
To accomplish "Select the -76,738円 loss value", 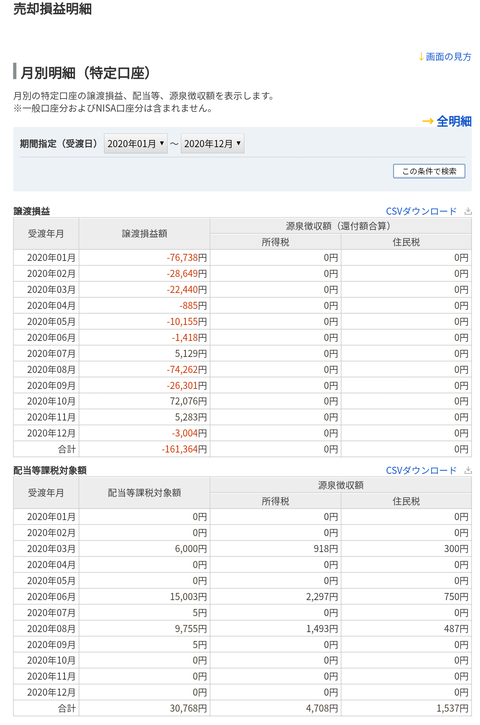I will 186,258.
